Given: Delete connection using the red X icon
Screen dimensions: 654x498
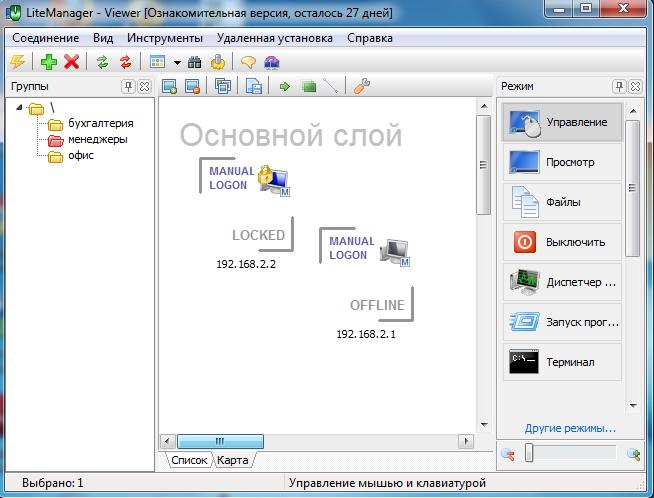Looking at the screenshot, I should pos(71,62).
